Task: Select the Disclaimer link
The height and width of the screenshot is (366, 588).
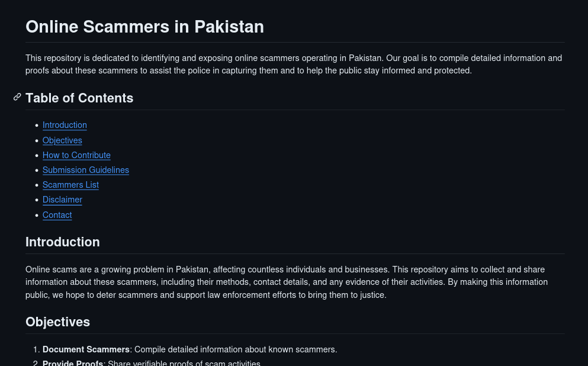Action: tap(62, 200)
